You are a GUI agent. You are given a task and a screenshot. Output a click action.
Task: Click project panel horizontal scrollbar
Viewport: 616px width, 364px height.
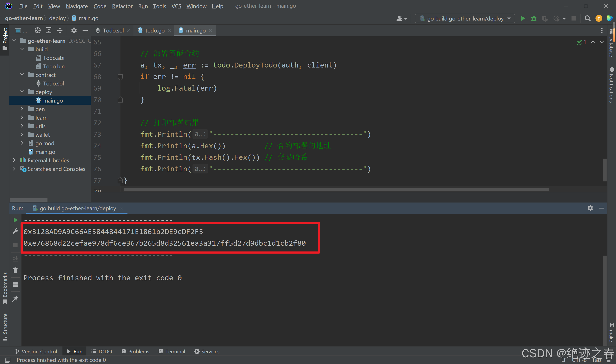point(28,200)
